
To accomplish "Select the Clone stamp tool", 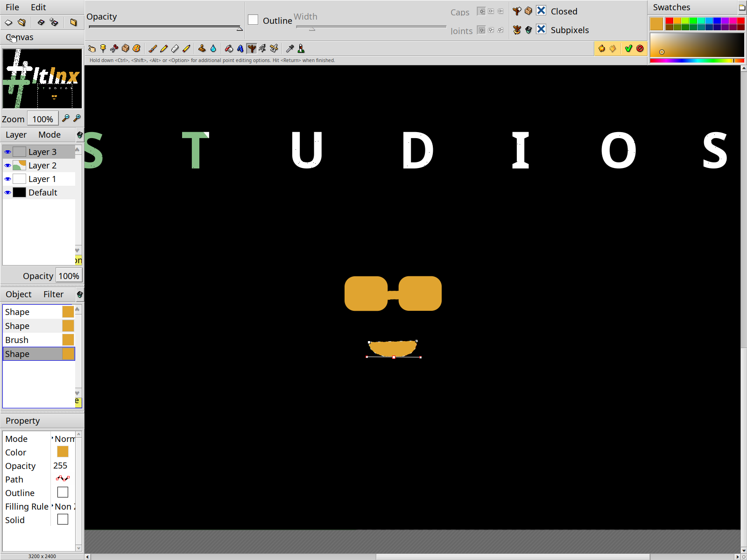I will tap(202, 49).
